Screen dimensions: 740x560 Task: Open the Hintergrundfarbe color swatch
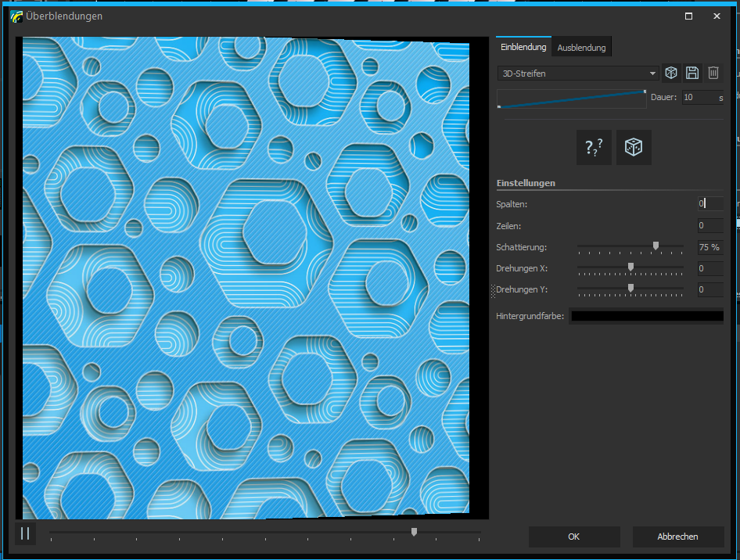coord(647,316)
